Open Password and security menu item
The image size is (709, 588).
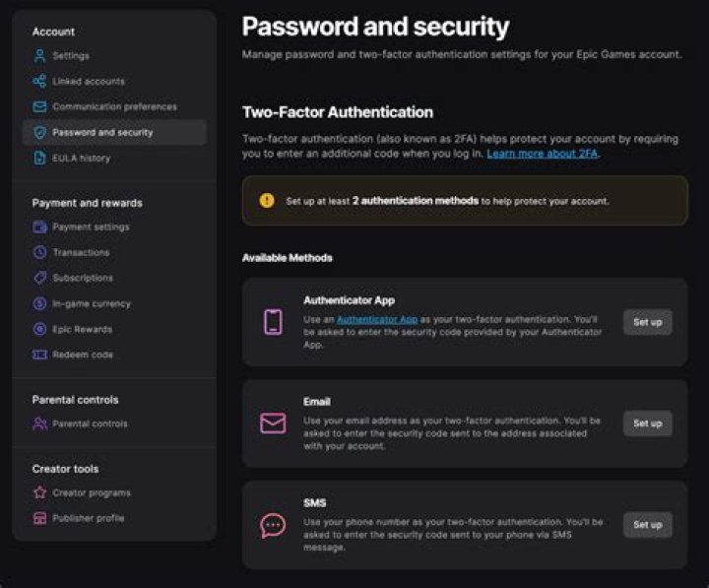coord(102,133)
